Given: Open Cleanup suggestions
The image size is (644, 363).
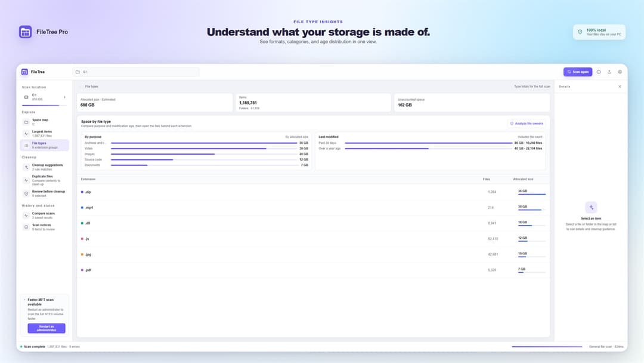Looking at the screenshot, I should coord(44,167).
